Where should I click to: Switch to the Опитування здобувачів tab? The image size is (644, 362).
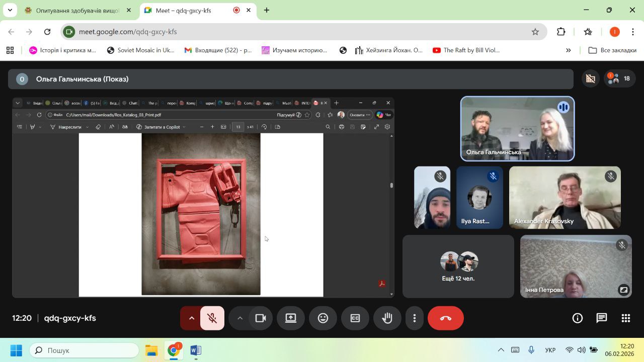[x=77, y=11]
